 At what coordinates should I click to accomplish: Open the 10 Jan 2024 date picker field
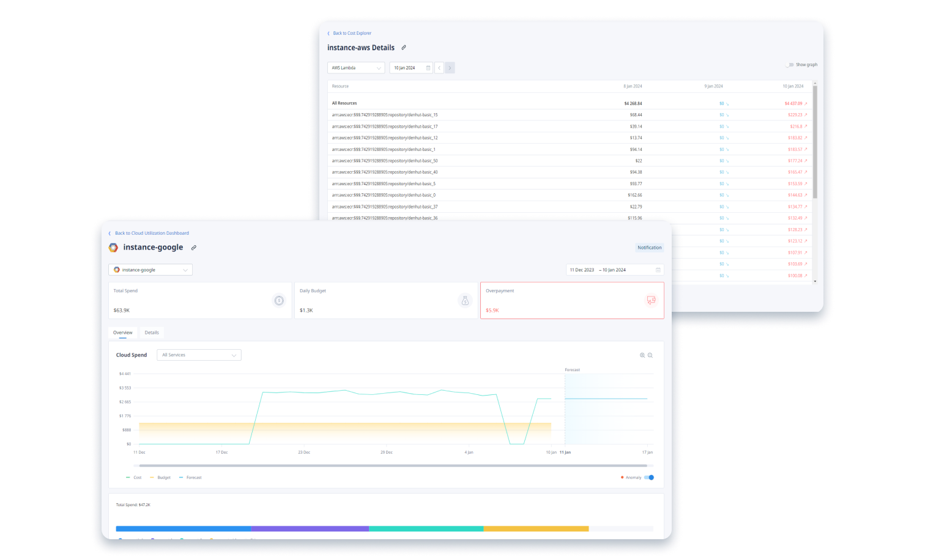(411, 68)
